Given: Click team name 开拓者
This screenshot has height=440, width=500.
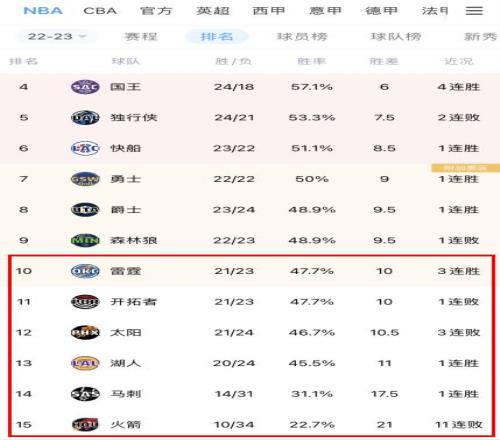Looking at the screenshot, I should pos(134,302).
